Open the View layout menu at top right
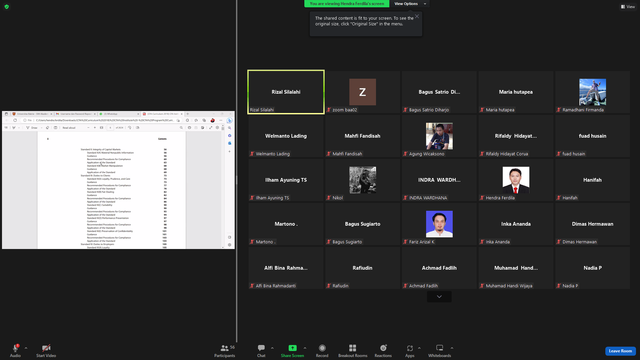This screenshot has height=360, width=640. [628, 7]
